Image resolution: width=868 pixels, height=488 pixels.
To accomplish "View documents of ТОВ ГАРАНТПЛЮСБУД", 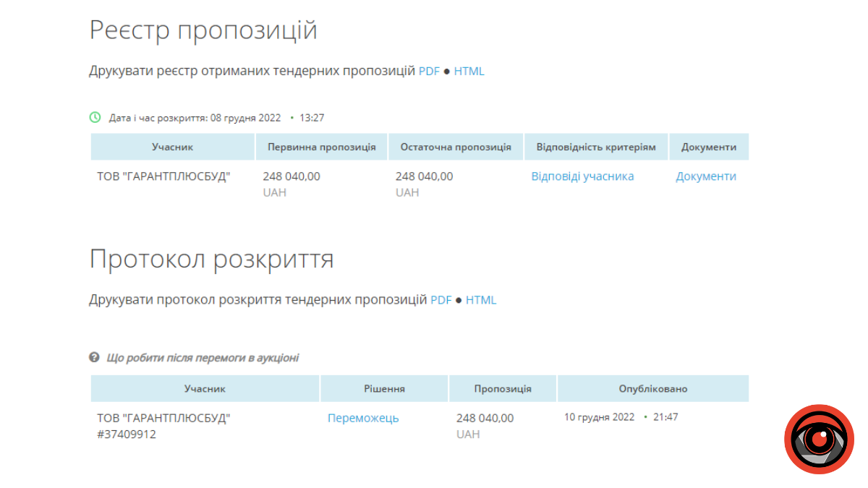I will click(x=706, y=176).
